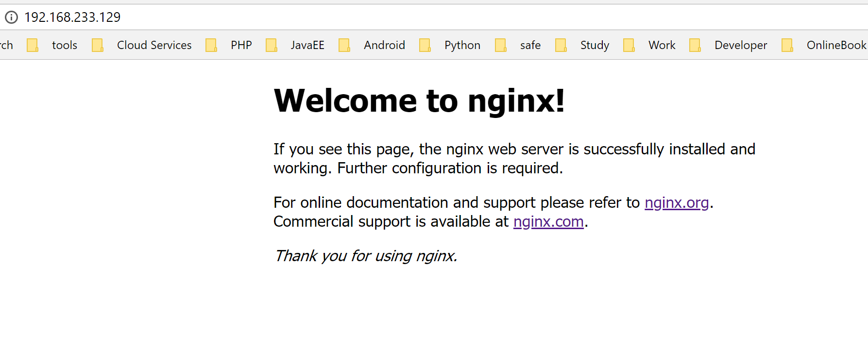
Task: Click the Developer bookmark label
Action: tap(741, 46)
